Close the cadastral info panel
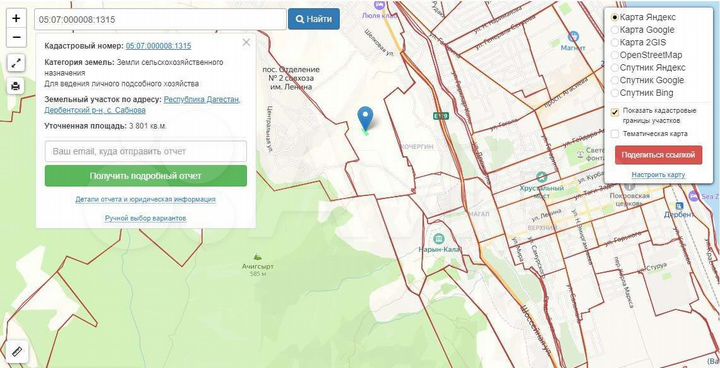 click(x=246, y=42)
